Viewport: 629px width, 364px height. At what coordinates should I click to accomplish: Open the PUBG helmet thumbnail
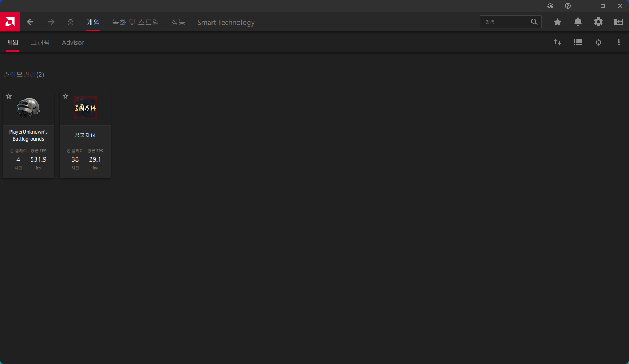[x=28, y=108]
